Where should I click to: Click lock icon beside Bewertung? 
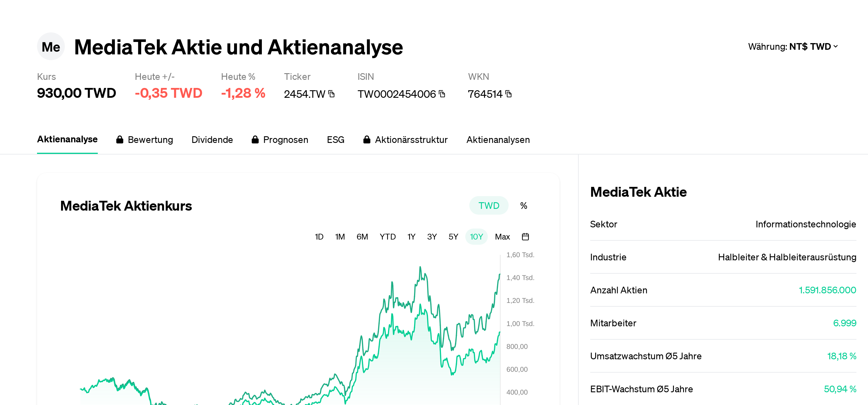[119, 139]
